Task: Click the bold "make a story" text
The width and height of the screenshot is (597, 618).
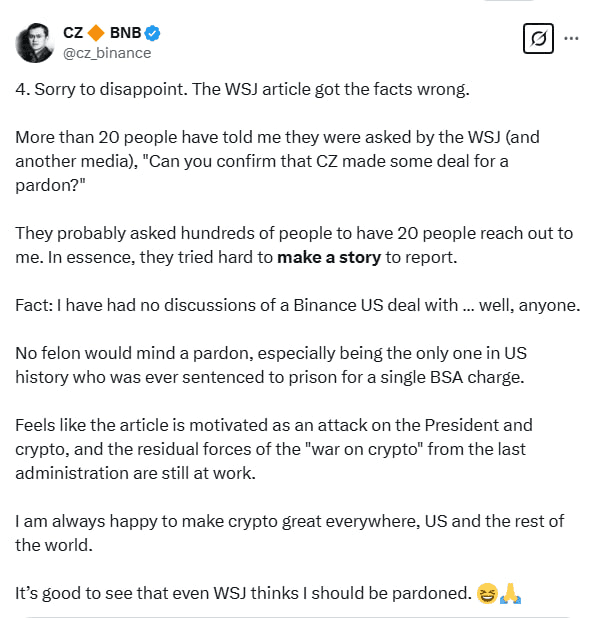Action: coord(329,257)
